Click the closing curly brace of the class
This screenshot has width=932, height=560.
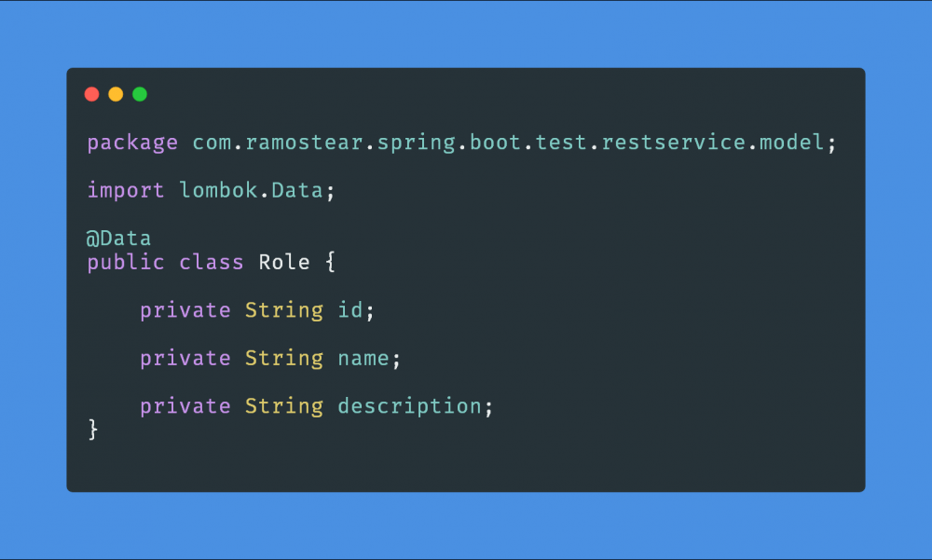pos(92,430)
